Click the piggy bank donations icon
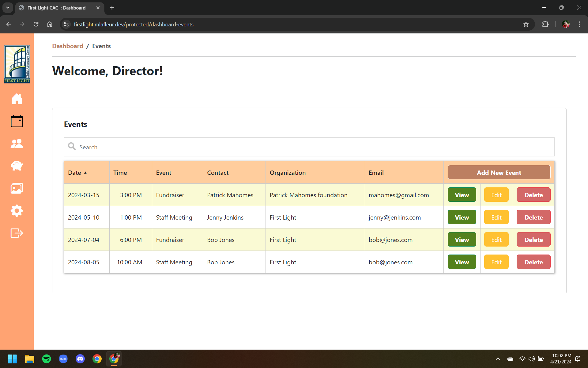This screenshot has width=588, height=368. [x=17, y=166]
